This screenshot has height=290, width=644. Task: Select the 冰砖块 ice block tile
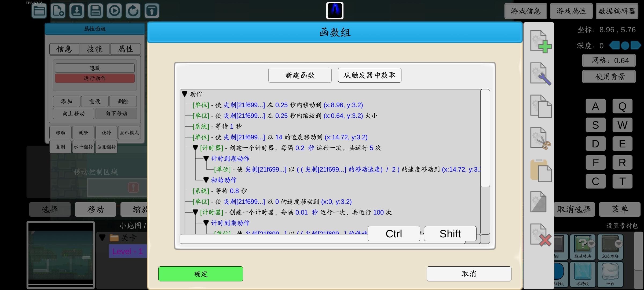coord(583,274)
